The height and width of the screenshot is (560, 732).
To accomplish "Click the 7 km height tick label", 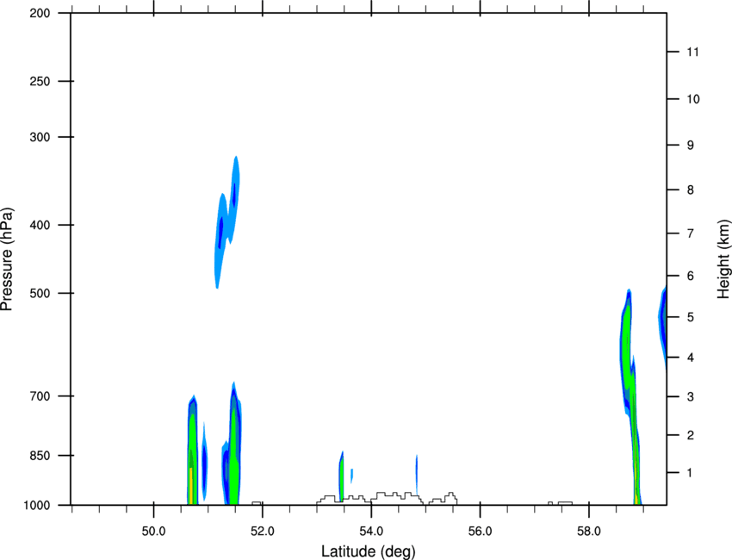I will 691,233.
